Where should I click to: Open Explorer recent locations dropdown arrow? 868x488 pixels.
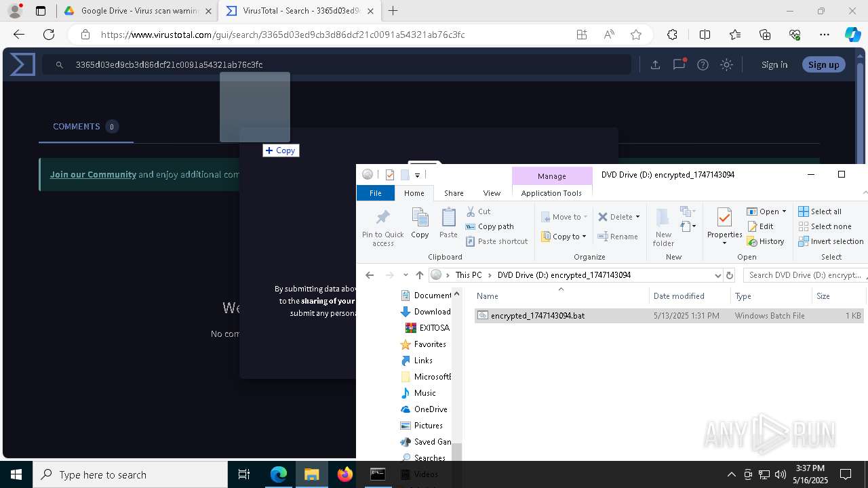click(x=406, y=275)
